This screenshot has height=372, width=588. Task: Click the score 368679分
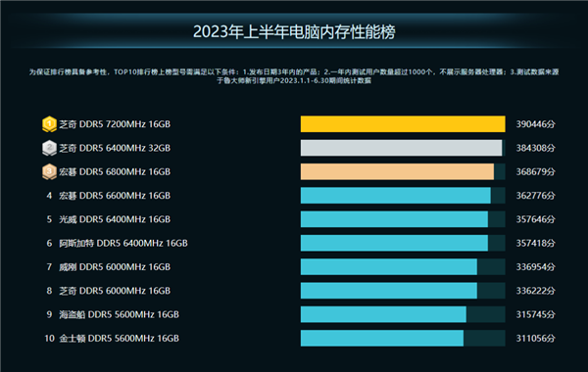pyautogui.click(x=535, y=172)
